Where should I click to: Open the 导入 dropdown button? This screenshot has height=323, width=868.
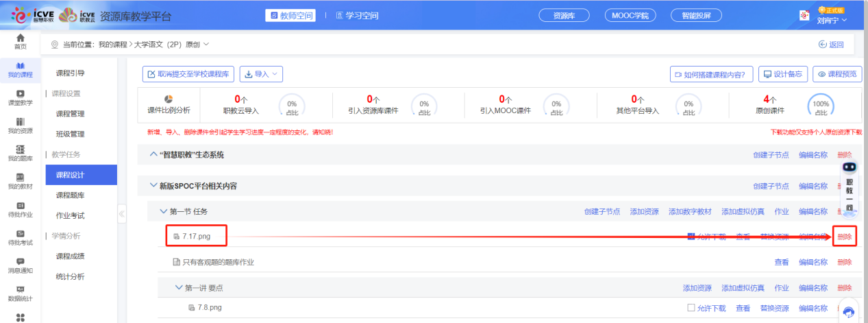point(260,74)
